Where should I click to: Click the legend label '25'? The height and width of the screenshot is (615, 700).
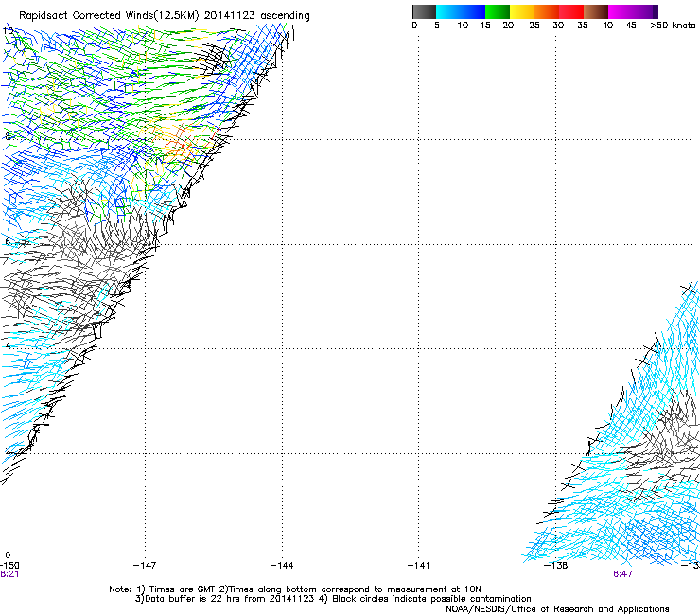click(534, 26)
